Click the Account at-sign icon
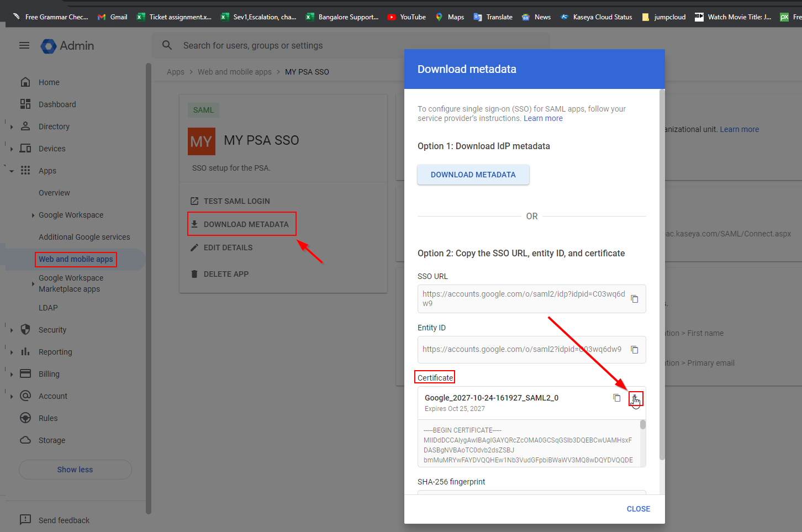The height and width of the screenshot is (532, 802). point(25,396)
